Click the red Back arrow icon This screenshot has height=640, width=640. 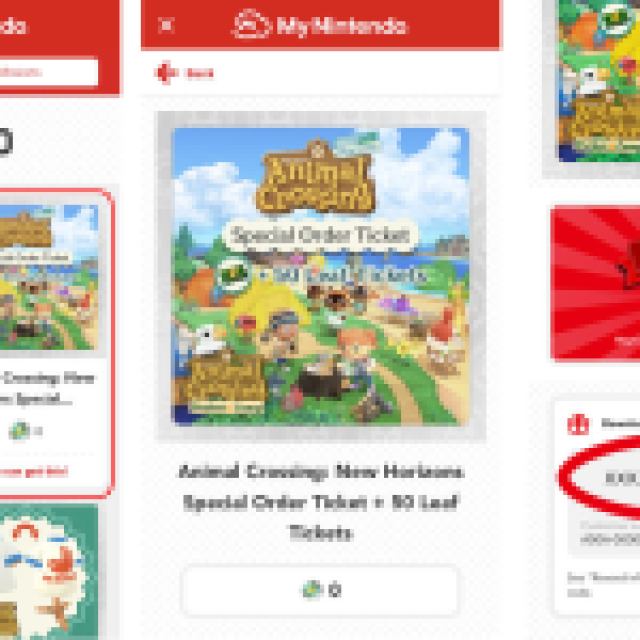[165, 73]
